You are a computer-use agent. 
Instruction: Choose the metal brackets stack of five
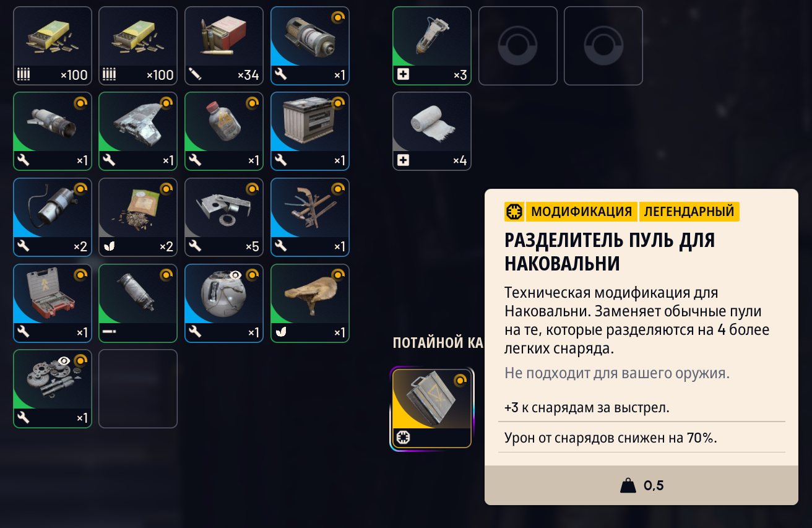coord(224,217)
